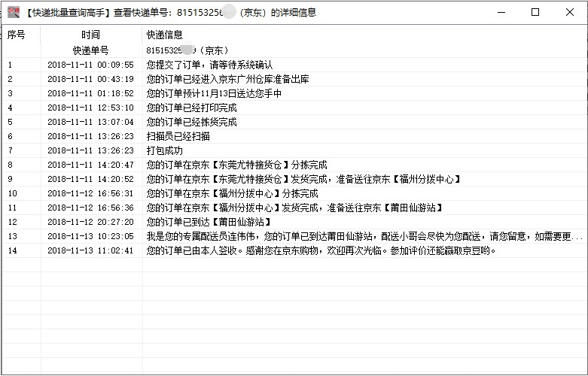Select the row timestamped 2018-11-11 14:20:52

click(x=294, y=179)
